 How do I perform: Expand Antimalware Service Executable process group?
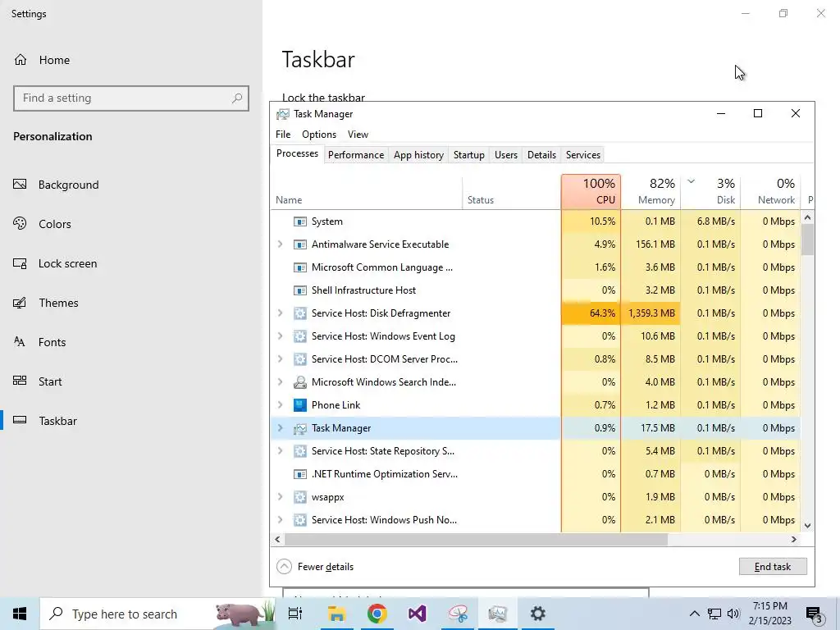(x=281, y=244)
